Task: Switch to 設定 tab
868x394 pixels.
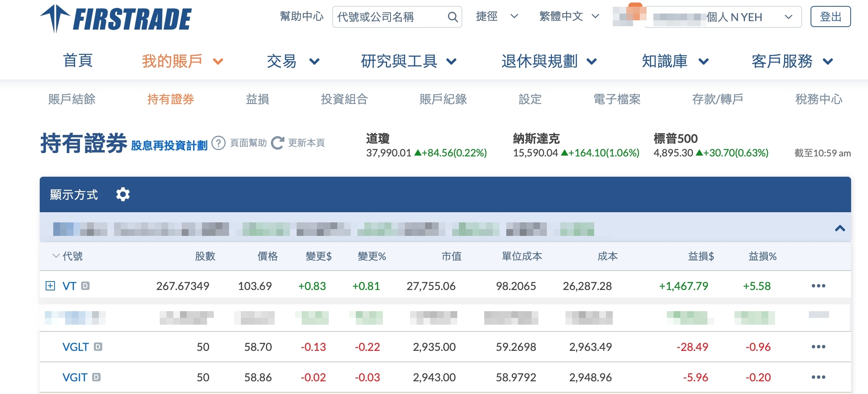Action: 530,99
